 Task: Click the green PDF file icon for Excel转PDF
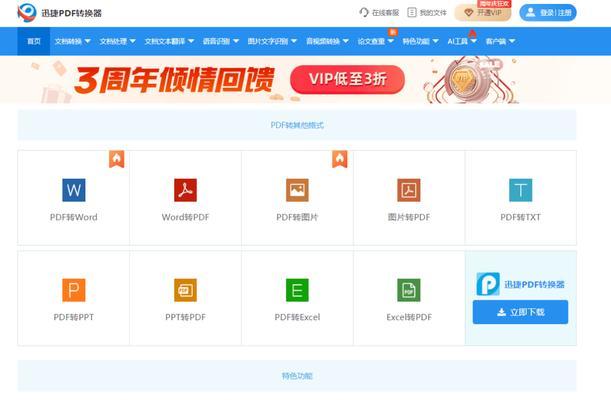point(409,290)
